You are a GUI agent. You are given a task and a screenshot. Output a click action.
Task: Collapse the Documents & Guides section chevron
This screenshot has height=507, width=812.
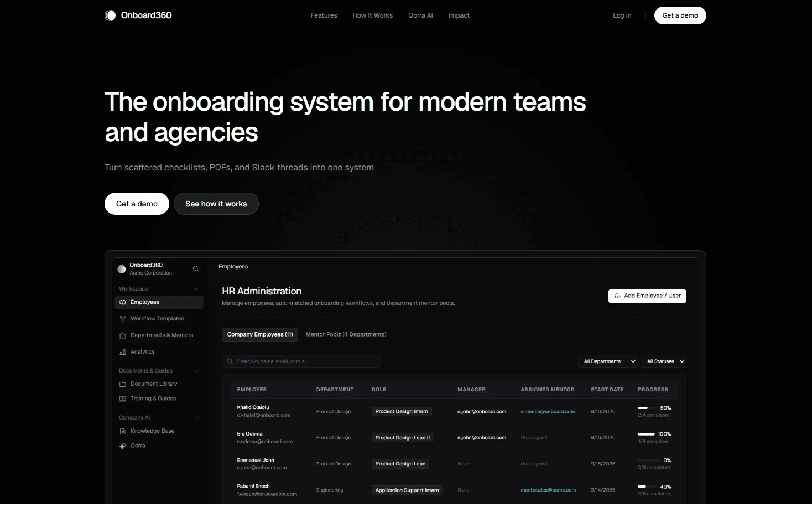click(x=197, y=371)
